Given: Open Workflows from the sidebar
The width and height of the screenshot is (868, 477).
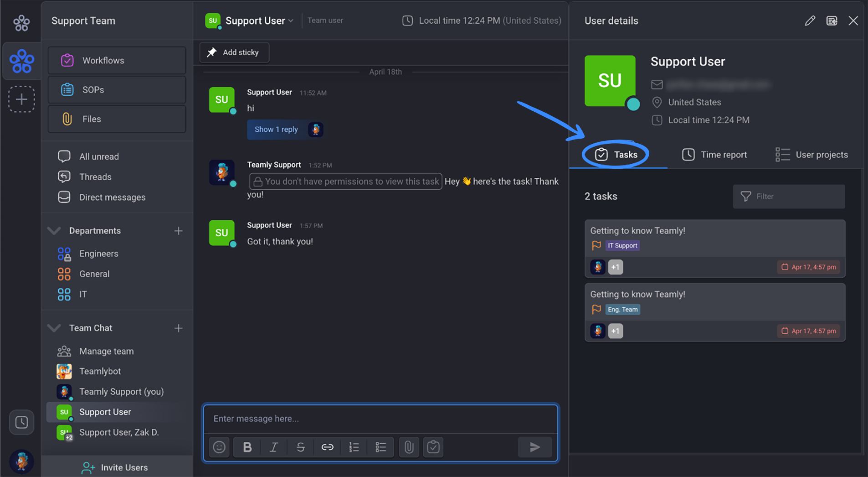Looking at the screenshot, I should tap(117, 60).
